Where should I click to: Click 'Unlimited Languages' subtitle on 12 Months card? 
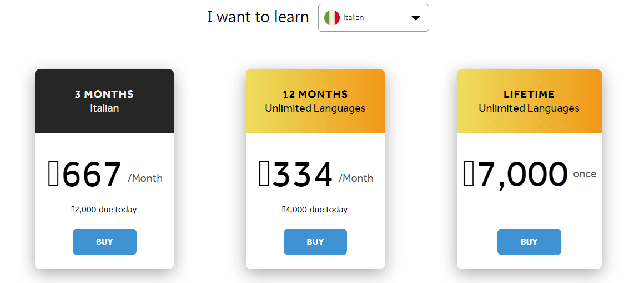[315, 108]
